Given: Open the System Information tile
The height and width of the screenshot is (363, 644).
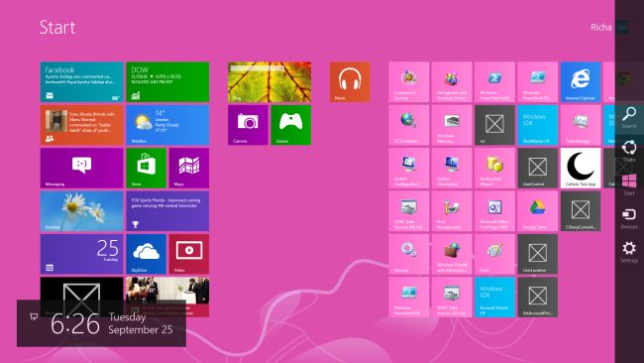Looking at the screenshot, I should (452, 169).
